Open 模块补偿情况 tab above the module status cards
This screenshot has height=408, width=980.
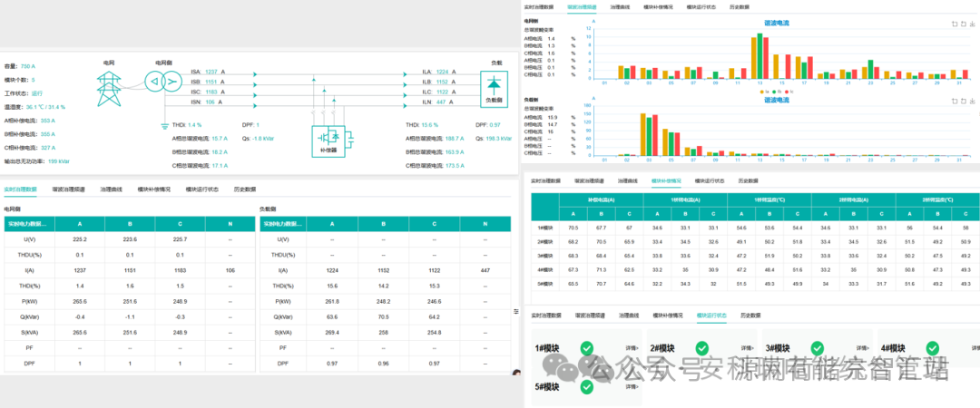(x=668, y=316)
